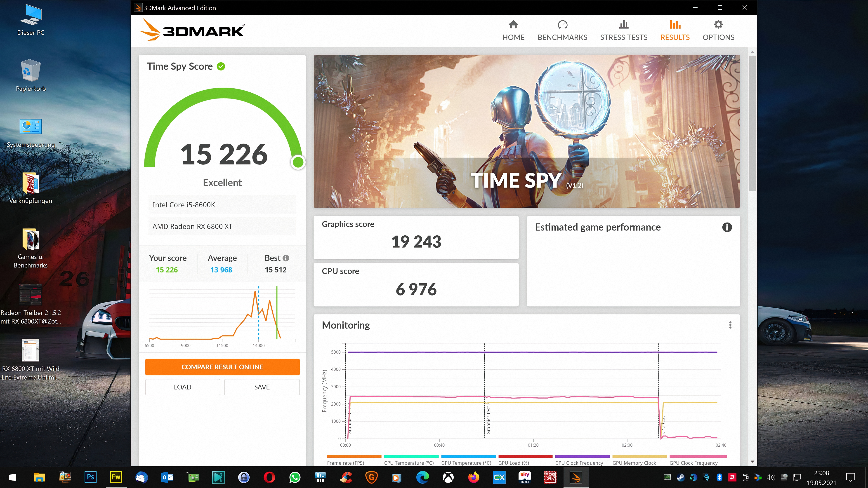Screen dimensions: 868x488
Task: Click COMPARE RESULT ONLINE
Action: pos(222,367)
